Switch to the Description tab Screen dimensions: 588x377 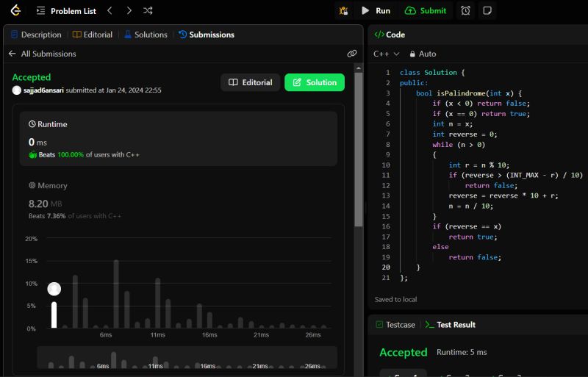click(x=36, y=35)
